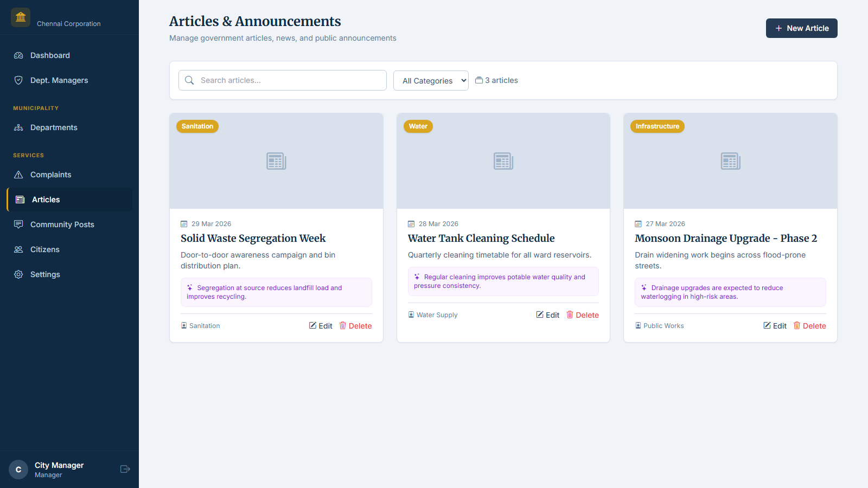Click the edit pencil icon on Solid Waste article

(x=313, y=325)
